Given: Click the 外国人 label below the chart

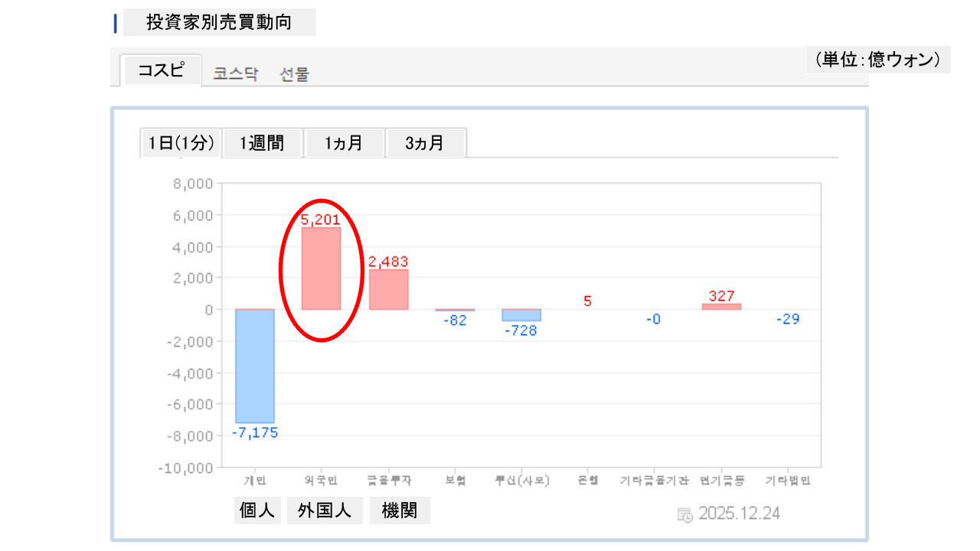Looking at the screenshot, I should coord(325,510).
